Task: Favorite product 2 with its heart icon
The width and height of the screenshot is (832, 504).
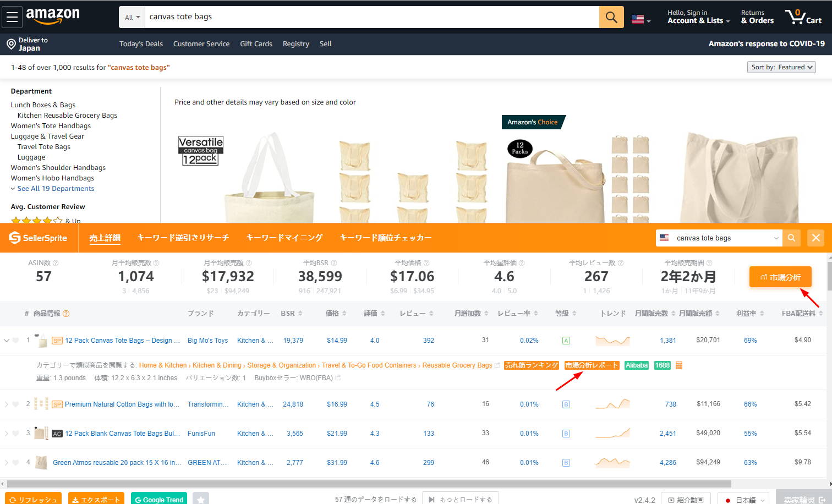Action: tap(15, 404)
